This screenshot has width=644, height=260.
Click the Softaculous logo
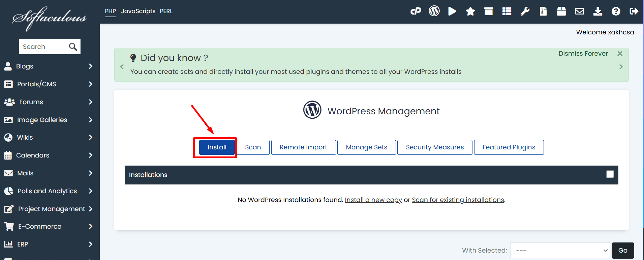point(50,18)
